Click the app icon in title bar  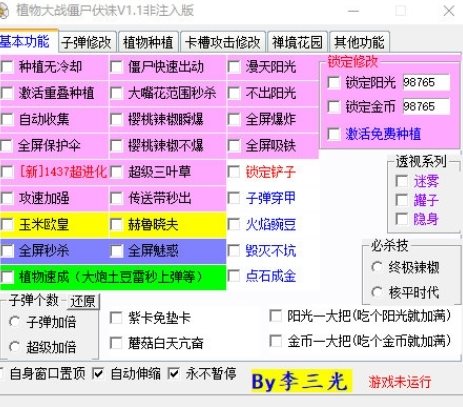(3, 11)
